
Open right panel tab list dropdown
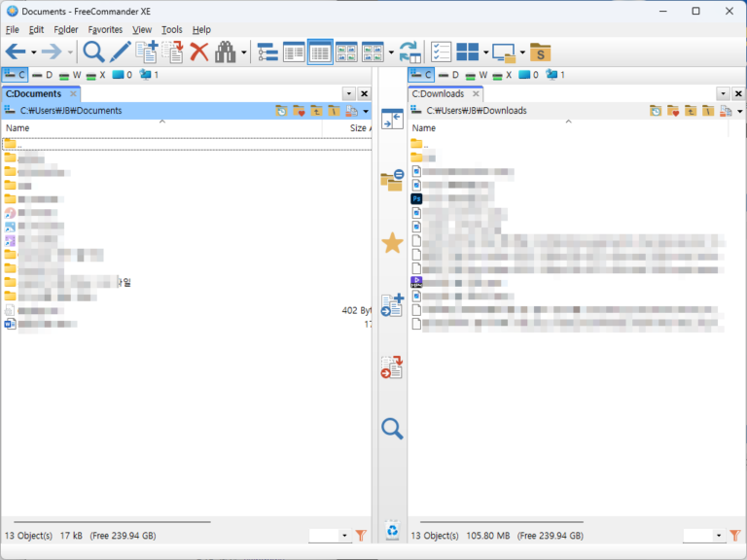point(723,93)
